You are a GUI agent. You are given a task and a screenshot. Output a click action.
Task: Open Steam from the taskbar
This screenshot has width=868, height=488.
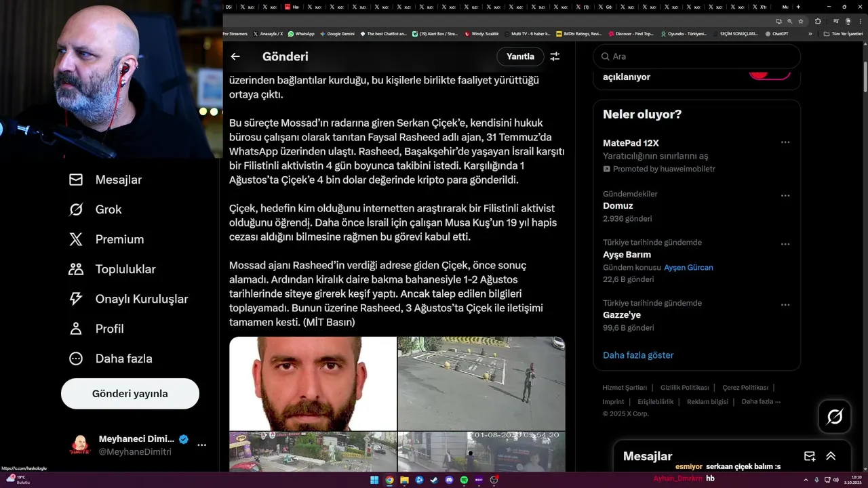[x=434, y=480]
